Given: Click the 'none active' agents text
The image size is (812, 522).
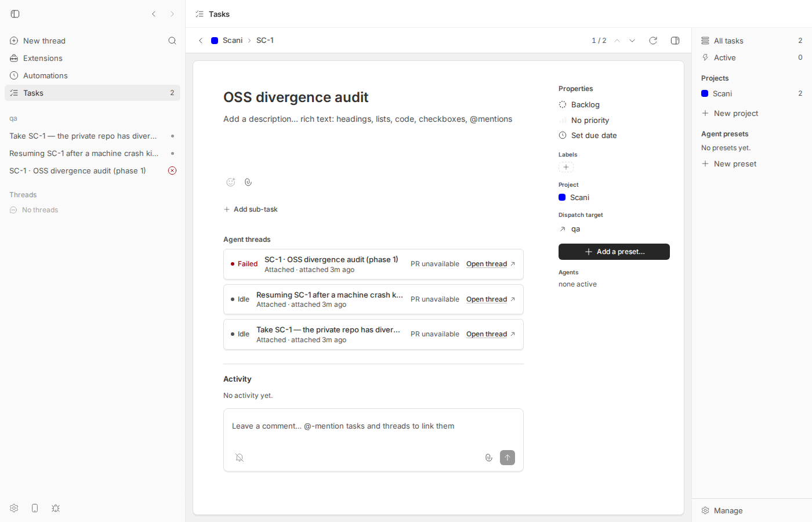Looking at the screenshot, I should (578, 284).
